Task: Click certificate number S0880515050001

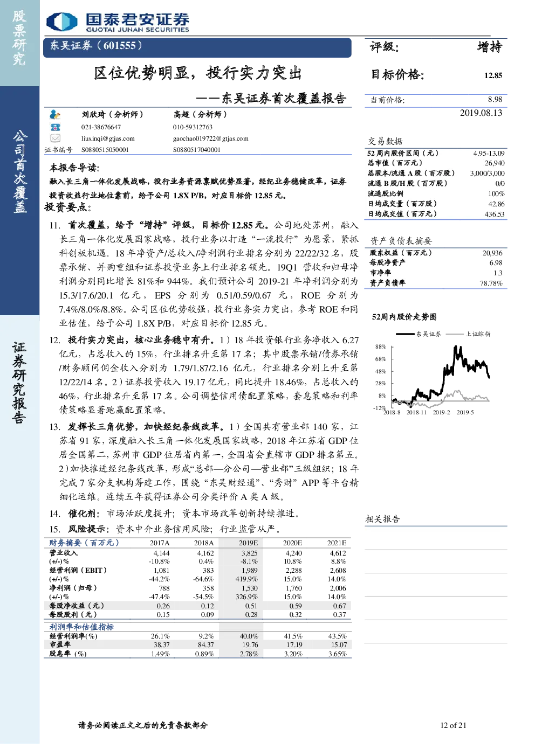Action: click(x=105, y=150)
